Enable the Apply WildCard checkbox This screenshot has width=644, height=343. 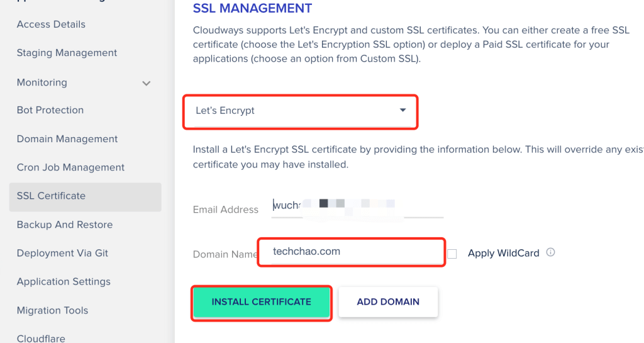(452, 254)
